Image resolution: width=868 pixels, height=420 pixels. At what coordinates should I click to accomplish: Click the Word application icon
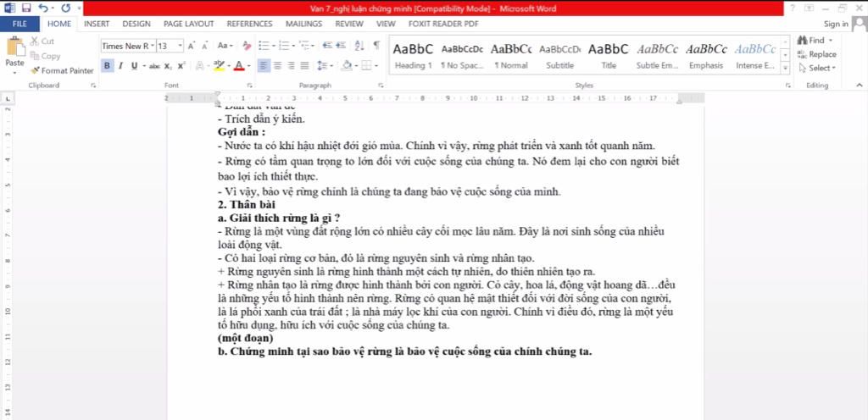[10, 8]
